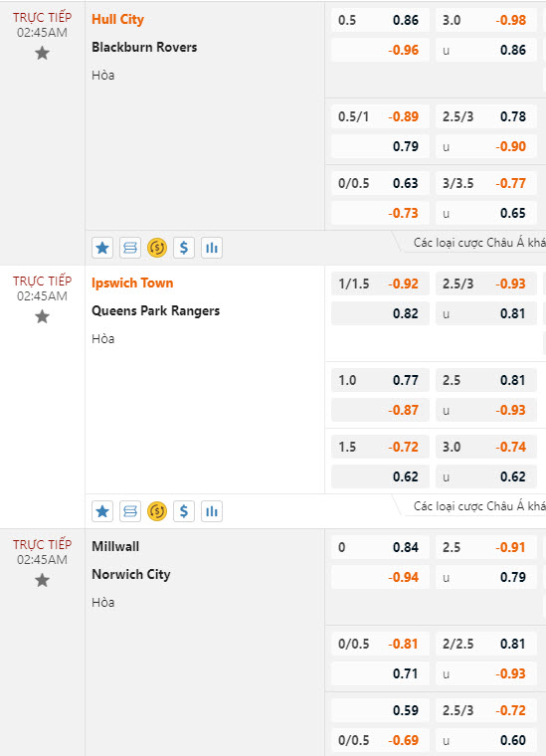Expand other Asian bet types for Hull City

(x=479, y=243)
